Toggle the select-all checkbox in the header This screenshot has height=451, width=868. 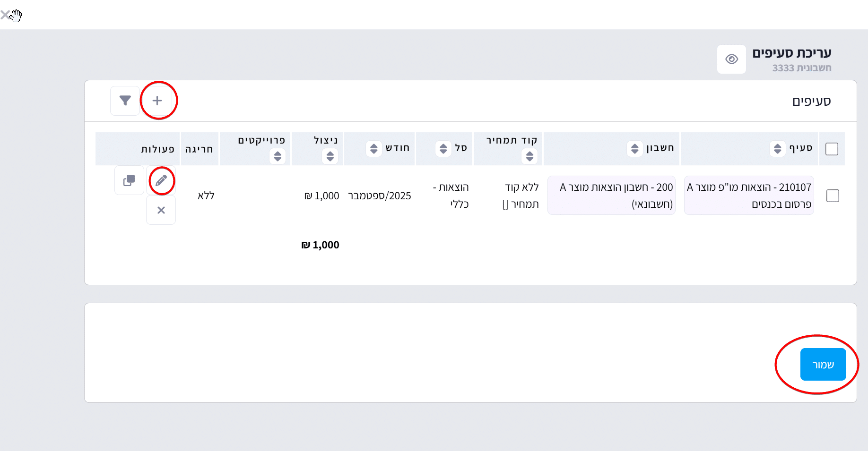coord(832,149)
